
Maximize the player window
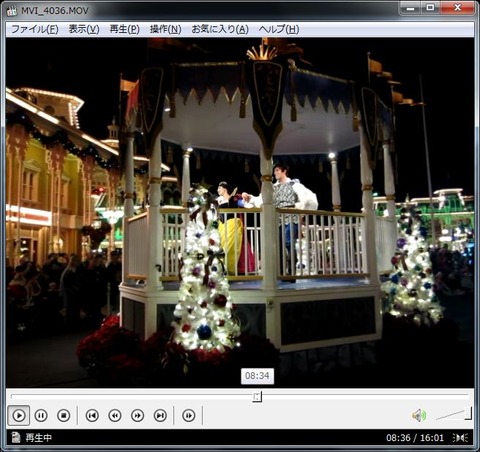pyautogui.click(x=431, y=8)
